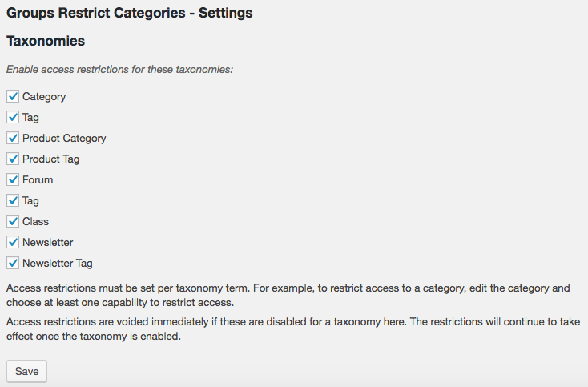Click the Taxonomies section heading
This screenshot has height=387, width=588.
(46, 41)
